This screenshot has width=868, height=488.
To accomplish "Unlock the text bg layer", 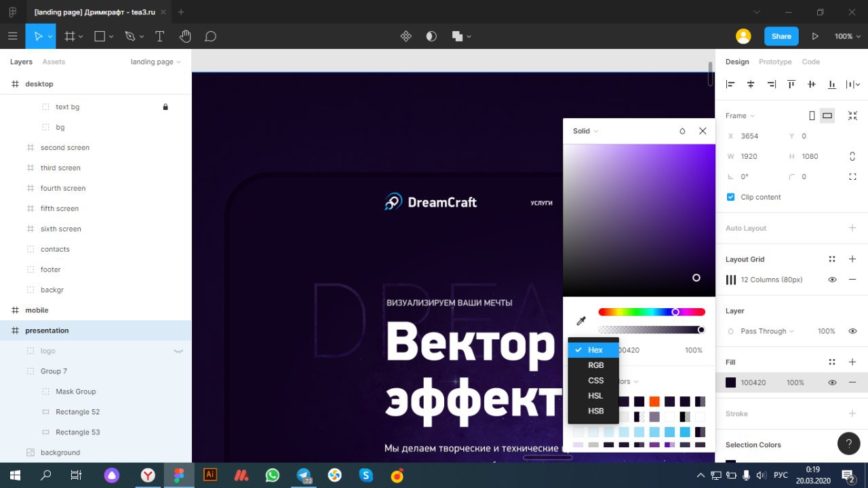I will point(165,107).
